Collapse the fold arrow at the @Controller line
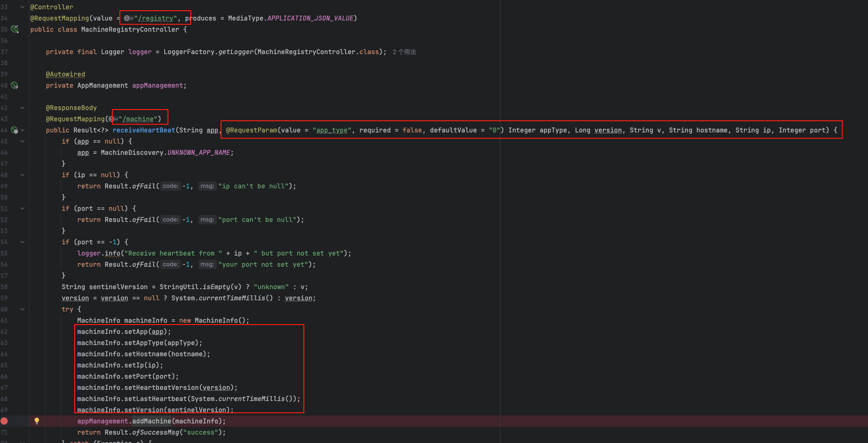This screenshot has width=868, height=443. point(22,7)
